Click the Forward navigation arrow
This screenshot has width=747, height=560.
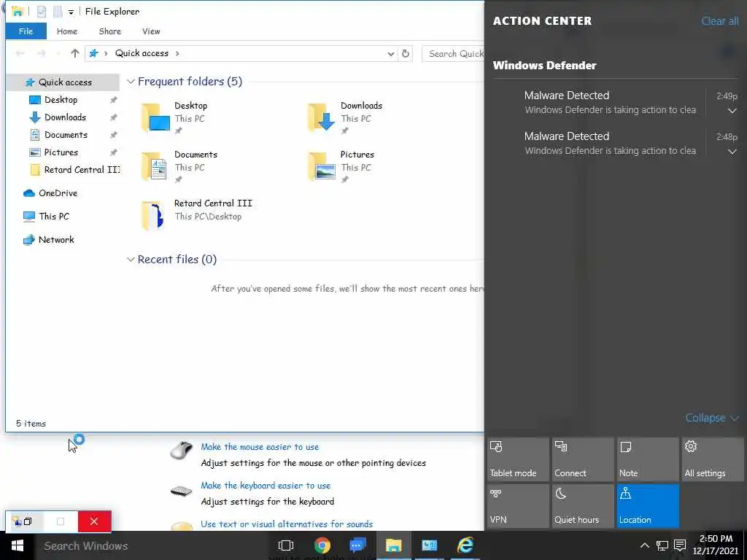42,53
